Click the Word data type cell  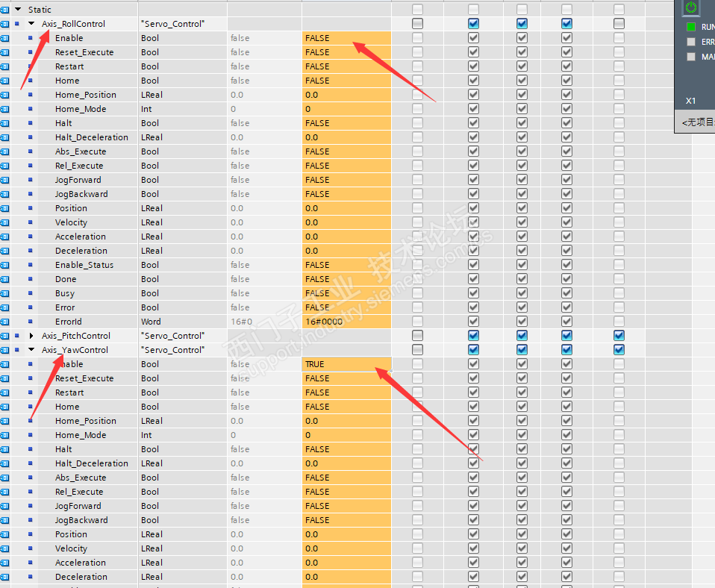pyautogui.click(x=182, y=322)
